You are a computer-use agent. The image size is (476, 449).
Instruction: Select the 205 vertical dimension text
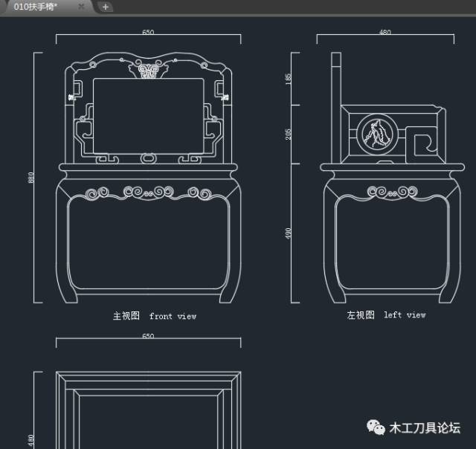[x=288, y=135]
